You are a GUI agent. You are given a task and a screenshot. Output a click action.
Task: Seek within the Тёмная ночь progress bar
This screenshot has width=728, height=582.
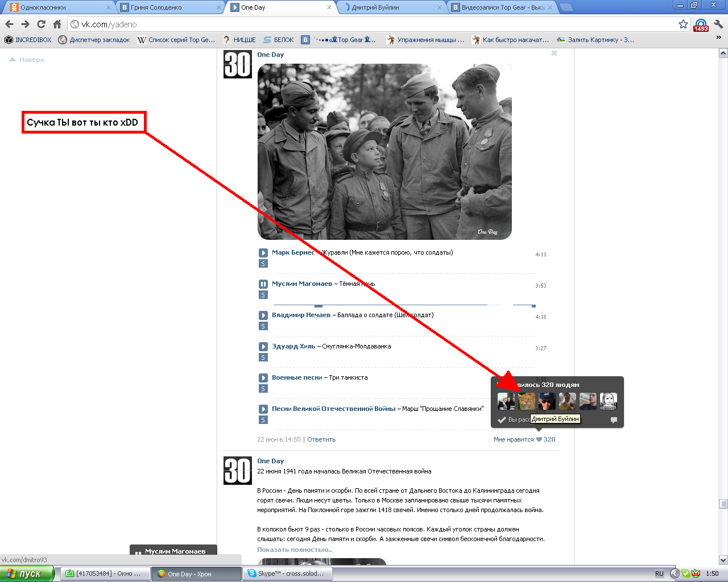point(387,305)
